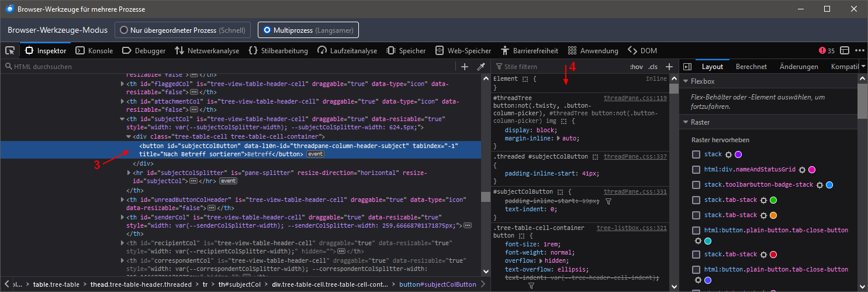
Task: Toggle the :hov pseudo-class panel
Action: coord(637,67)
